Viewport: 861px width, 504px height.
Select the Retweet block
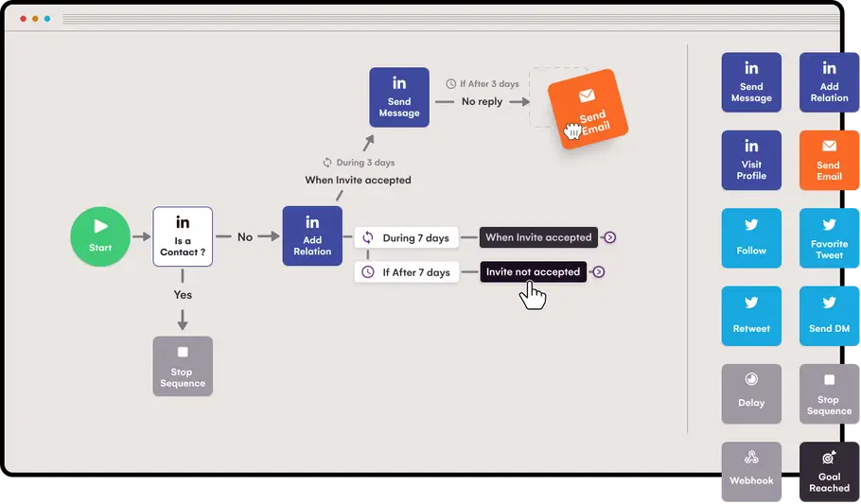751,316
